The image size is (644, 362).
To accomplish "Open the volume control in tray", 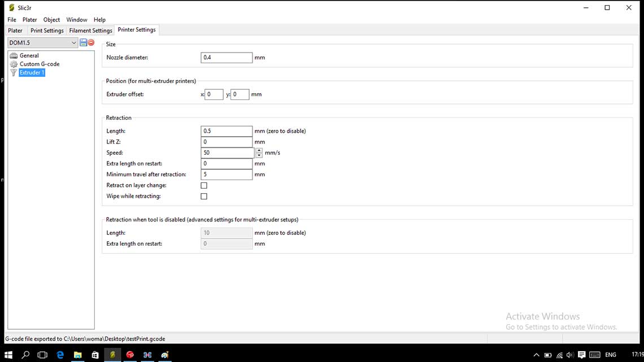I will [570, 355].
